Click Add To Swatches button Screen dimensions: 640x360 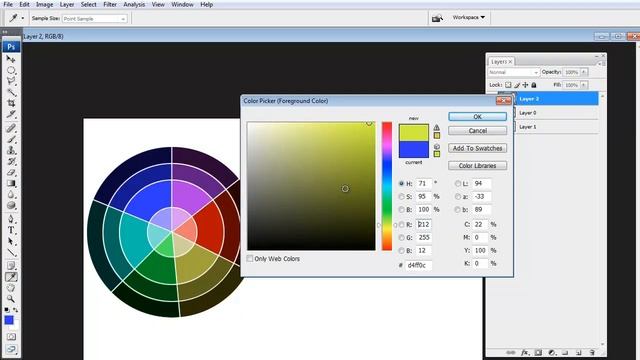pos(478,148)
